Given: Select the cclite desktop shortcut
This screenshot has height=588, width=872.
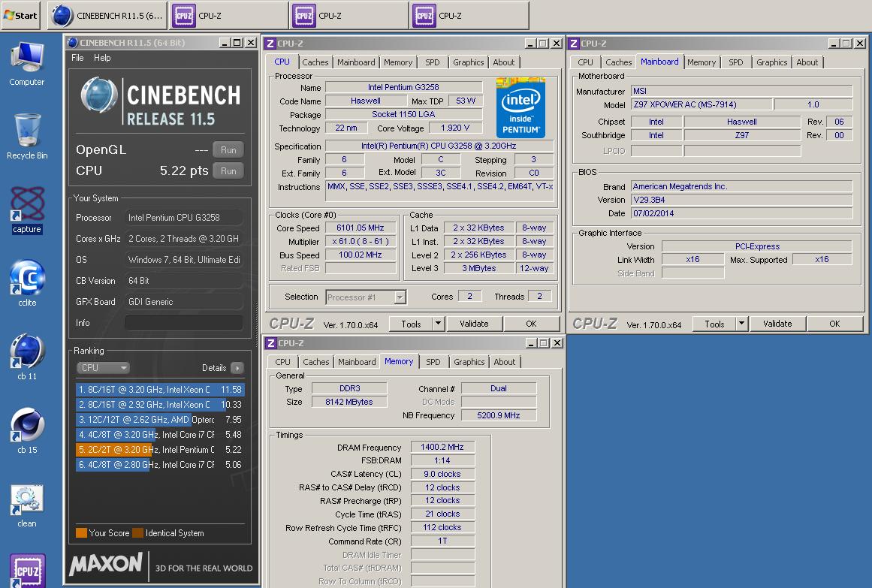Looking at the screenshot, I should [27, 284].
